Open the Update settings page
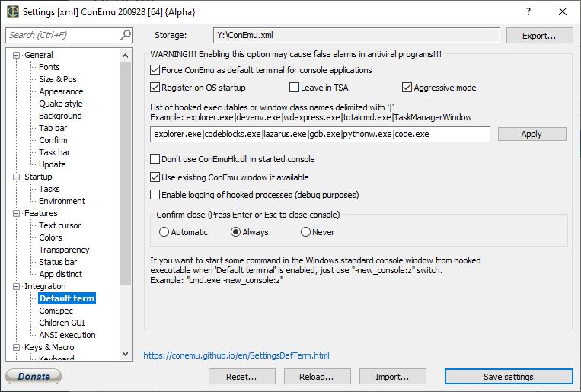This screenshot has height=392, width=581. [x=53, y=164]
